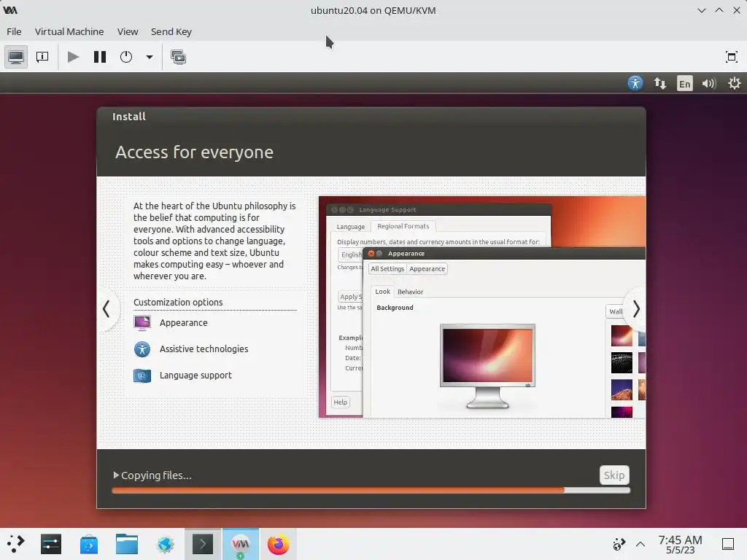Open the globe web browser icon
This screenshot has width=747, height=560.
click(165, 544)
